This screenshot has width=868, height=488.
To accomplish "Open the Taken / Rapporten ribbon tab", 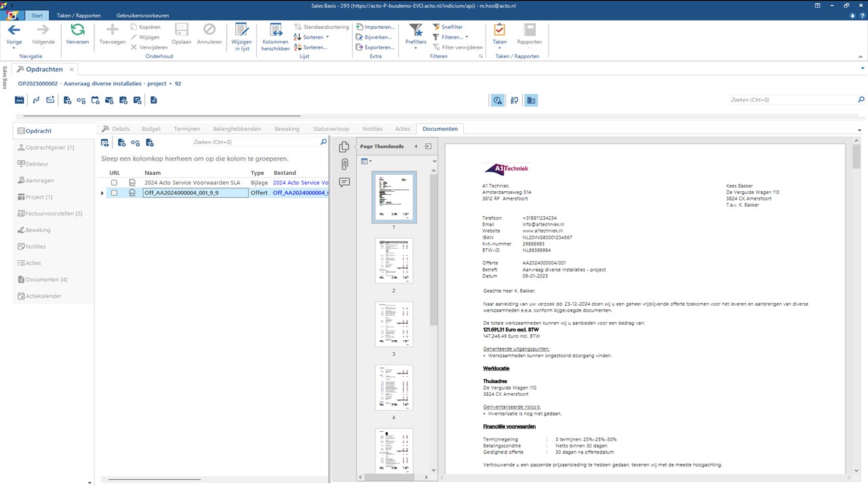I will 79,15.
